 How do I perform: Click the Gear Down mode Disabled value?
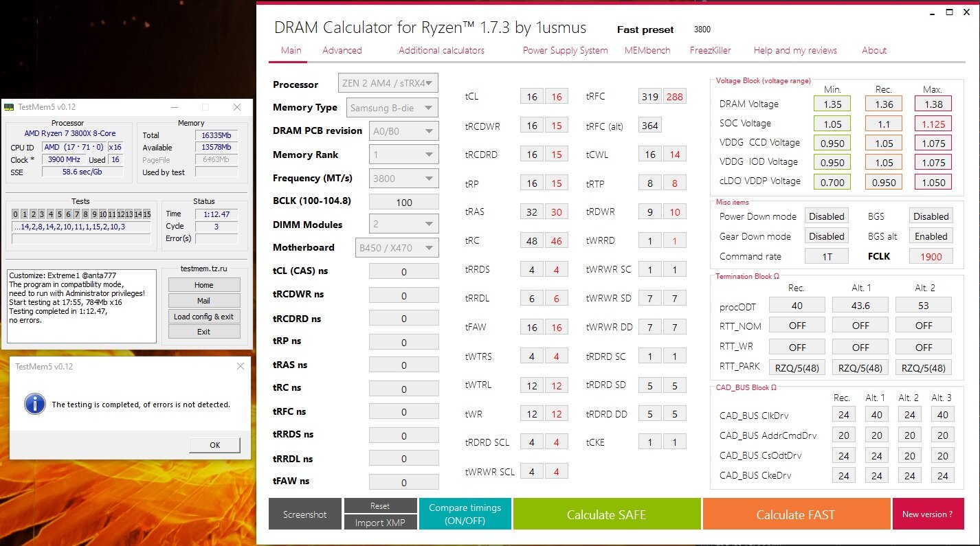point(826,236)
